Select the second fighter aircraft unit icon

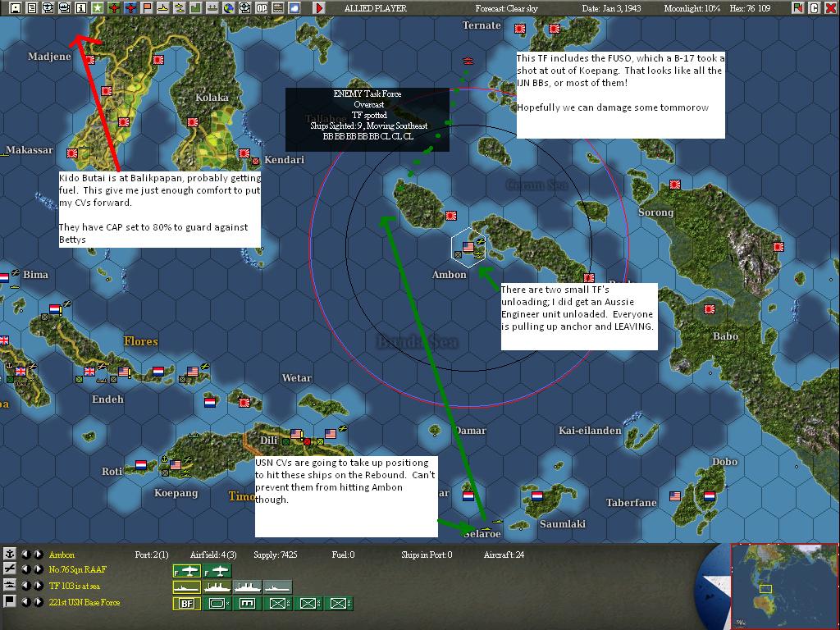click(217, 571)
